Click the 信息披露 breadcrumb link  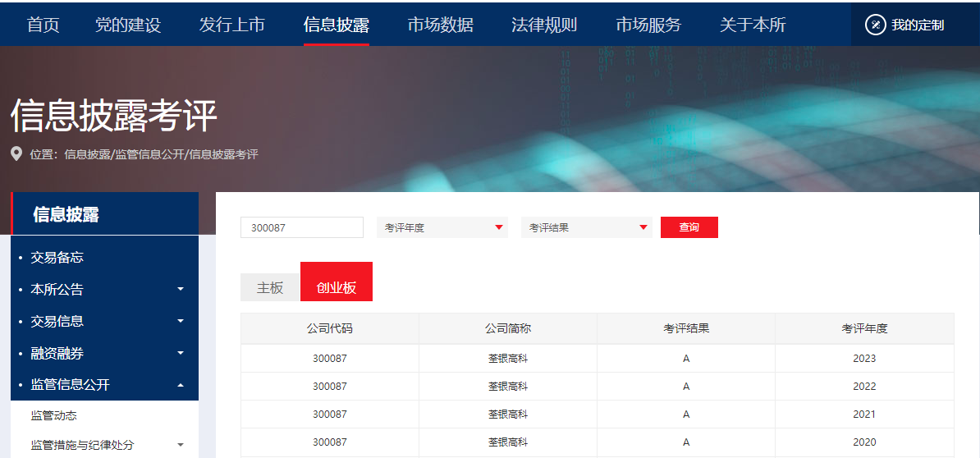(x=87, y=154)
